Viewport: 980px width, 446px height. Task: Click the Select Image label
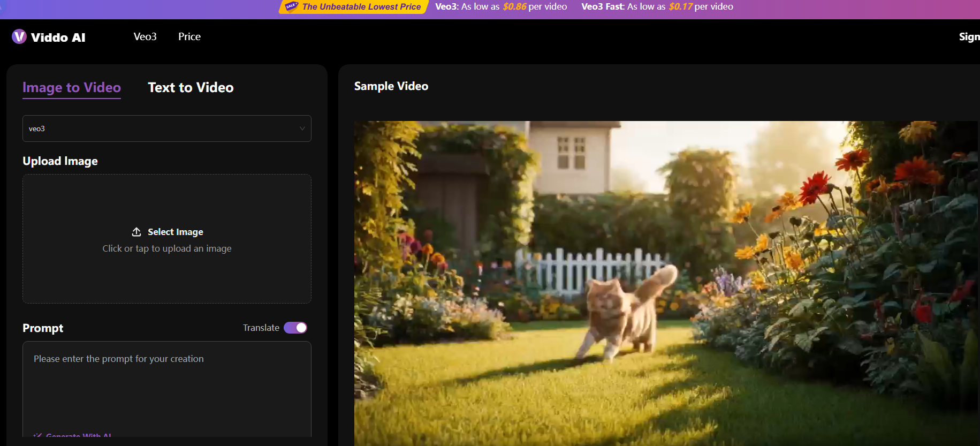(176, 232)
